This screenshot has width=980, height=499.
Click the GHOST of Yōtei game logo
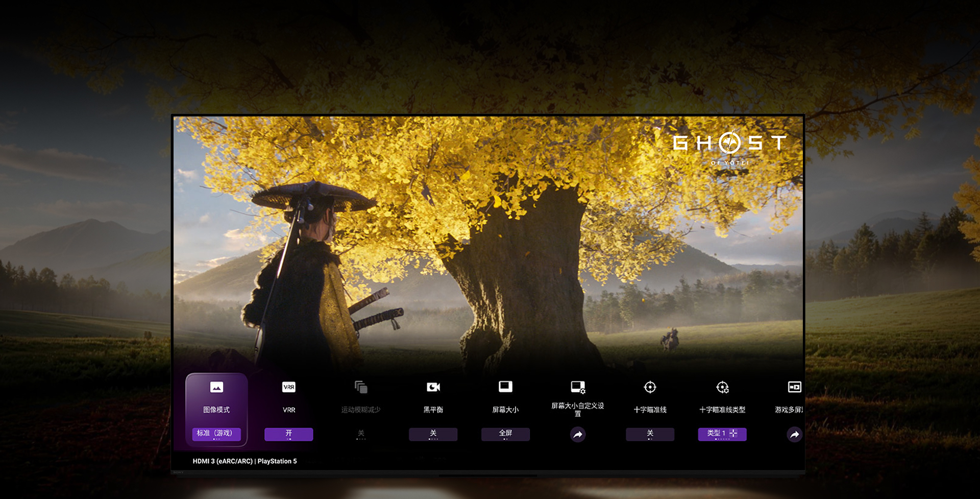[x=730, y=147]
